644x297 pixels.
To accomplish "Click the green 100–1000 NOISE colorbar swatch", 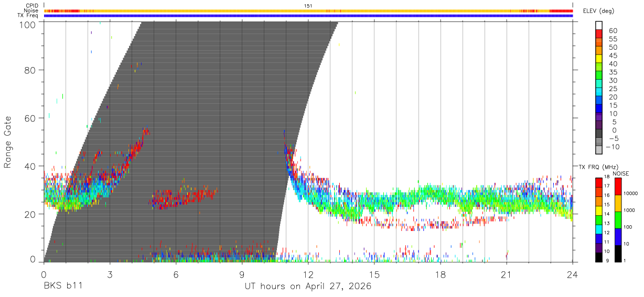I will [618, 219].
